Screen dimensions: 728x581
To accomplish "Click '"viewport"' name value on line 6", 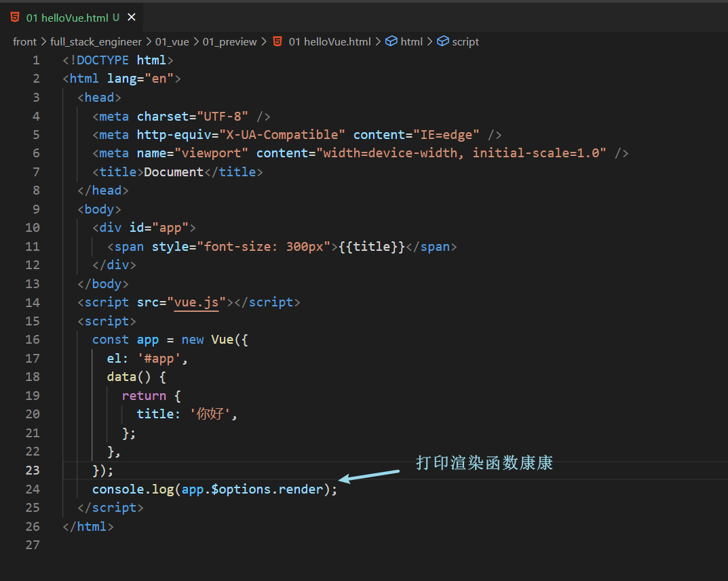I will coord(211,153).
